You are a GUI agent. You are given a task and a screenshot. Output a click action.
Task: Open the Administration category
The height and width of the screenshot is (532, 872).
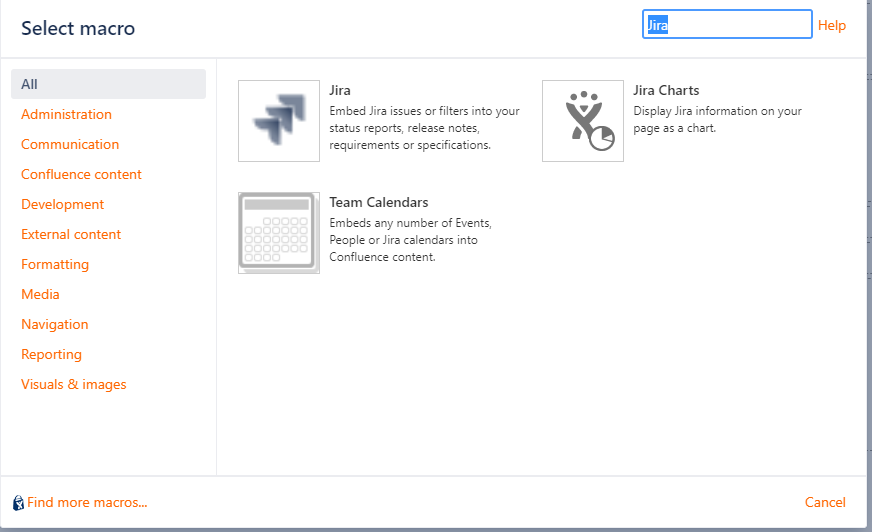pyautogui.click(x=66, y=114)
